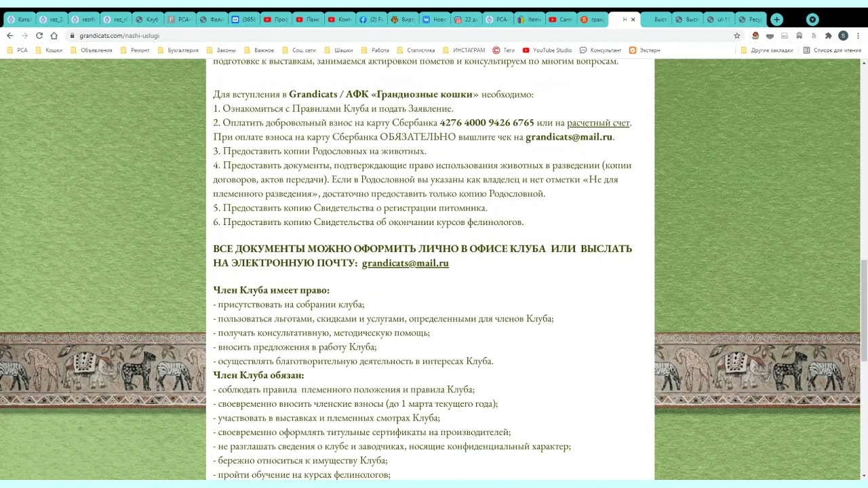Viewport: 868px width, 488px height.
Task: Open the Работа bookmarks folder
Action: click(x=376, y=50)
